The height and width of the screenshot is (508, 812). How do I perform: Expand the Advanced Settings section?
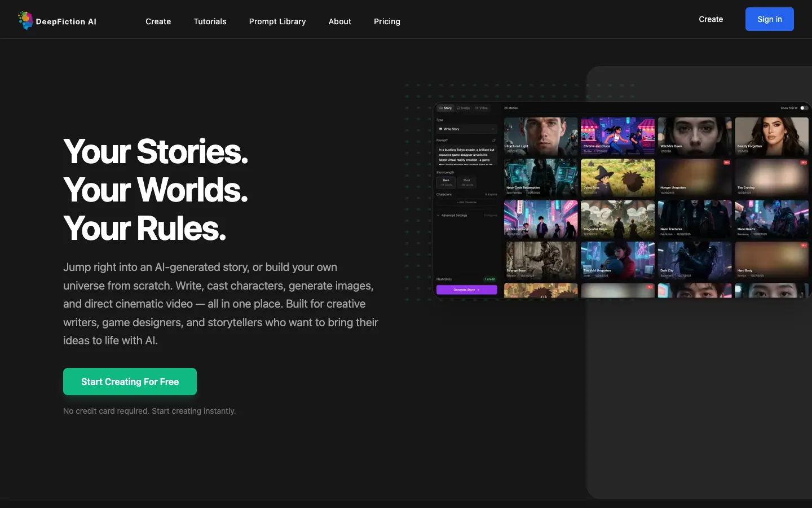(x=454, y=215)
